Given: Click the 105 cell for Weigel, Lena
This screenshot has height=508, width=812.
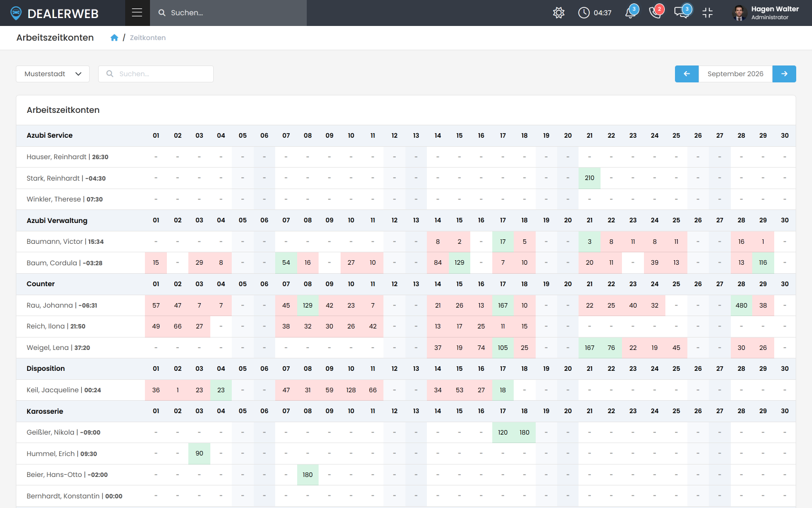Looking at the screenshot, I should point(503,348).
